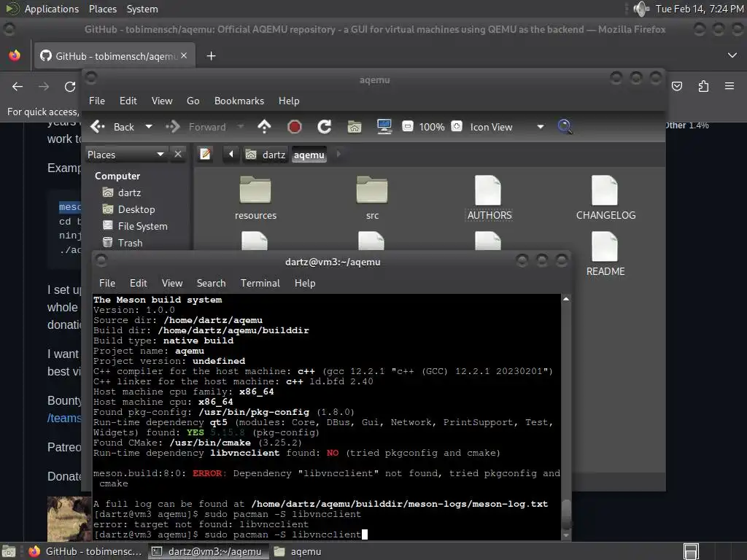Zoom in with the plus icon
Image resolution: width=747 pixels, height=560 pixels.
click(457, 127)
